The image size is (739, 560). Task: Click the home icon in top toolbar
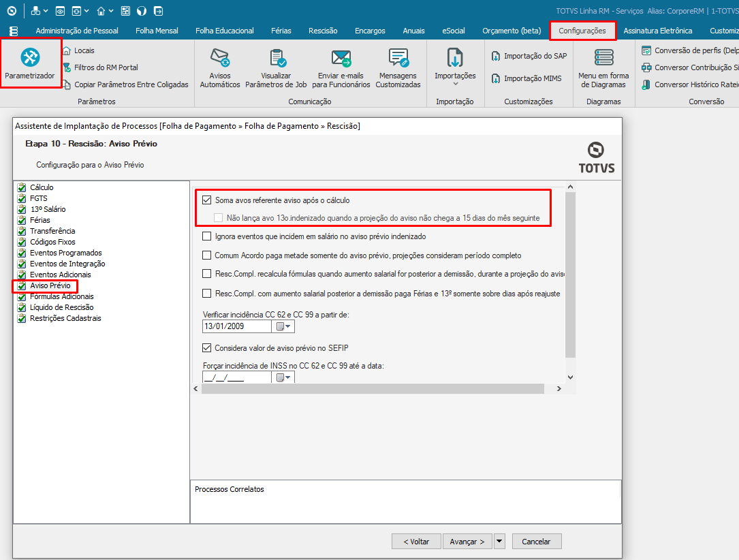(101, 10)
